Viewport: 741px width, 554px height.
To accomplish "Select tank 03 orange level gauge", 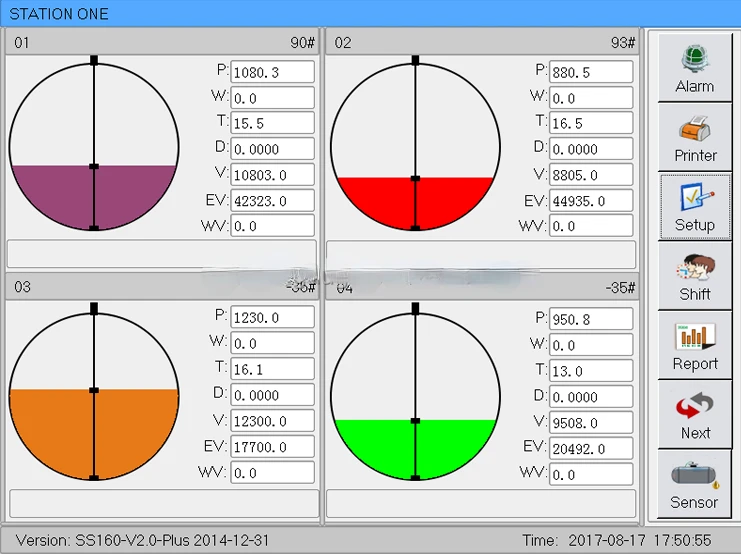I will pos(94,396).
